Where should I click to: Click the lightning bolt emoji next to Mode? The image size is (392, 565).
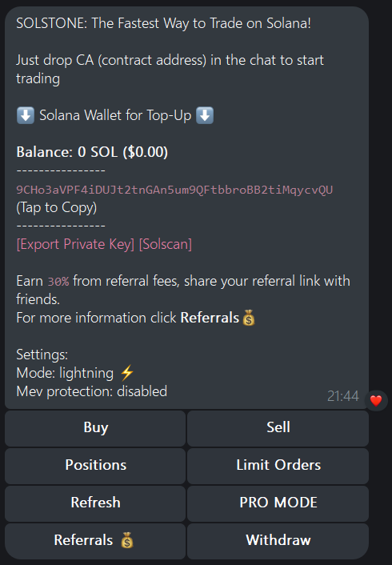pyautogui.click(x=127, y=373)
